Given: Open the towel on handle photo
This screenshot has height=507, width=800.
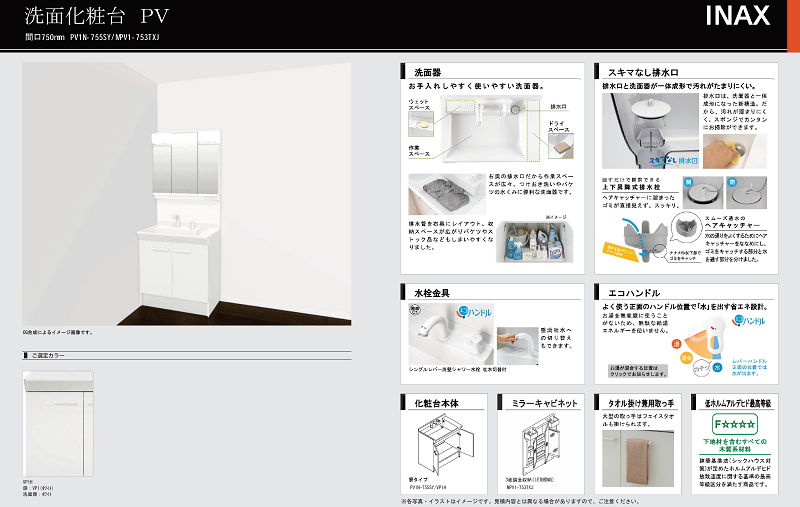Looking at the screenshot, I should click(638, 459).
